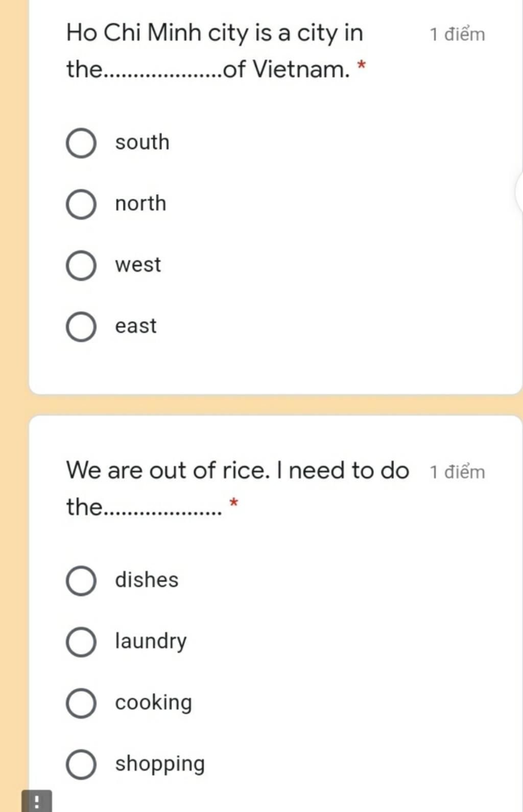Click the report problem exclamation icon

[x=36, y=801]
